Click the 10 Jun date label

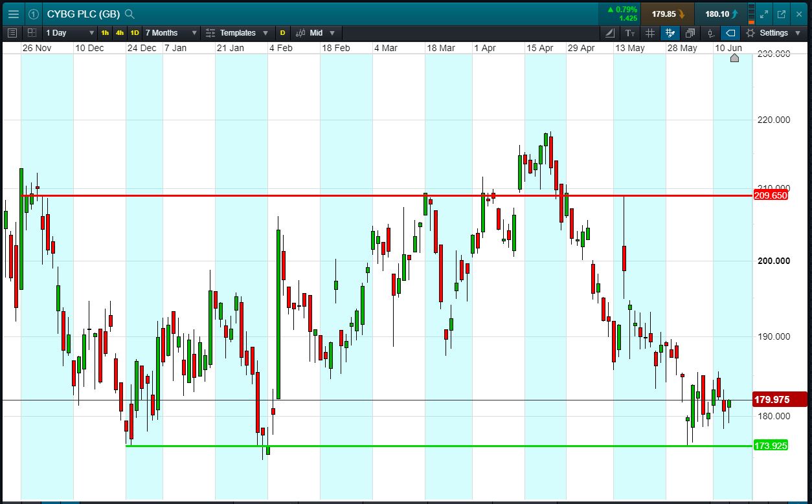click(728, 48)
